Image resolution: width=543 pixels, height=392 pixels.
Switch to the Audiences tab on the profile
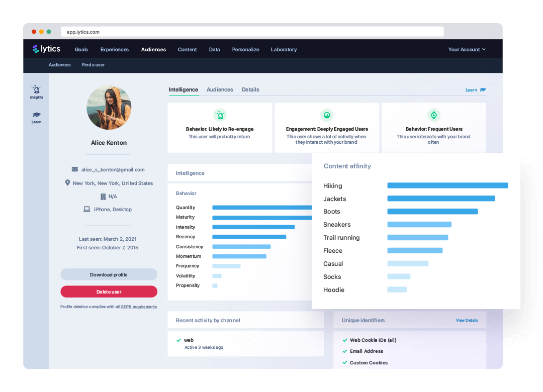220,89
